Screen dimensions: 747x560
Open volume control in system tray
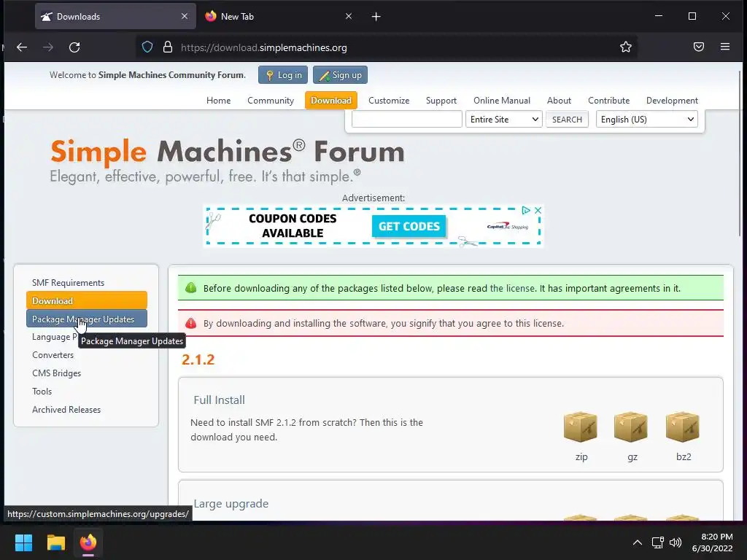[676, 542]
